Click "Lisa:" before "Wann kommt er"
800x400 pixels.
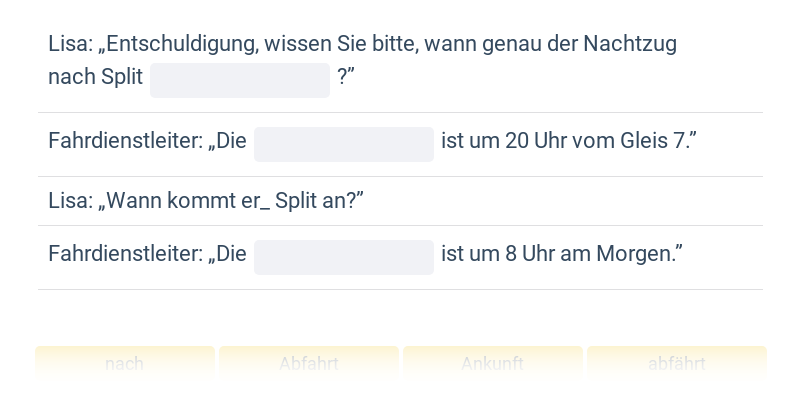click(x=70, y=201)
